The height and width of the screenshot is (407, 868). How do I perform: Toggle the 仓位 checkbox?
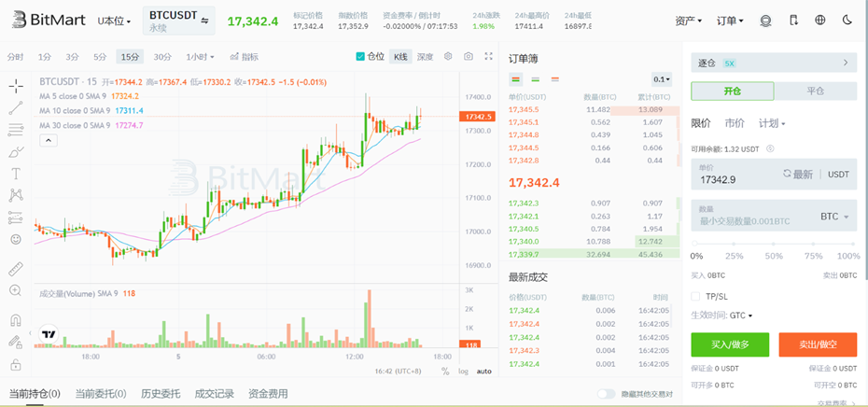click(x=361, y=57)
